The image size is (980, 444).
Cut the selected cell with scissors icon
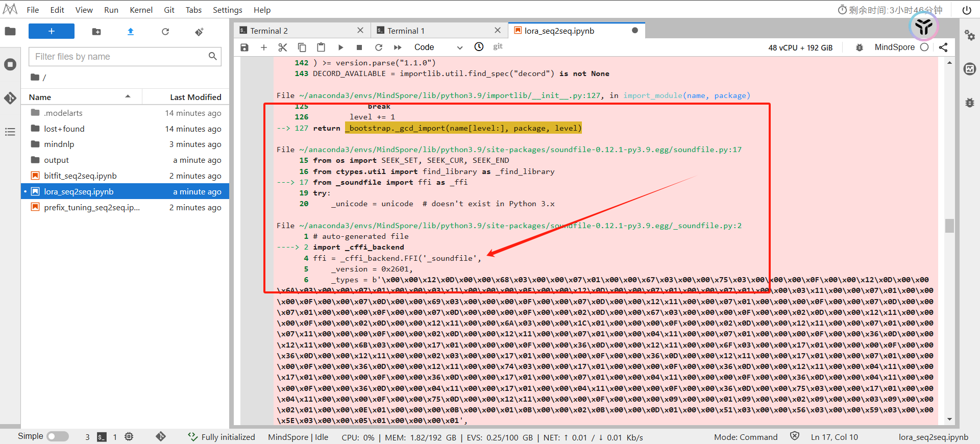coord(283,47)
